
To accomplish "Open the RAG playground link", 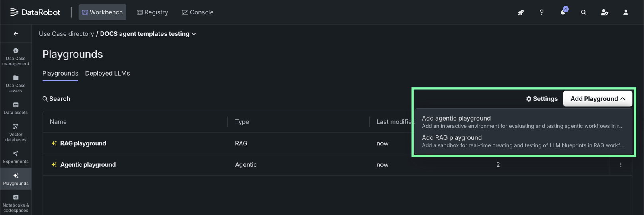I will 83,143.
